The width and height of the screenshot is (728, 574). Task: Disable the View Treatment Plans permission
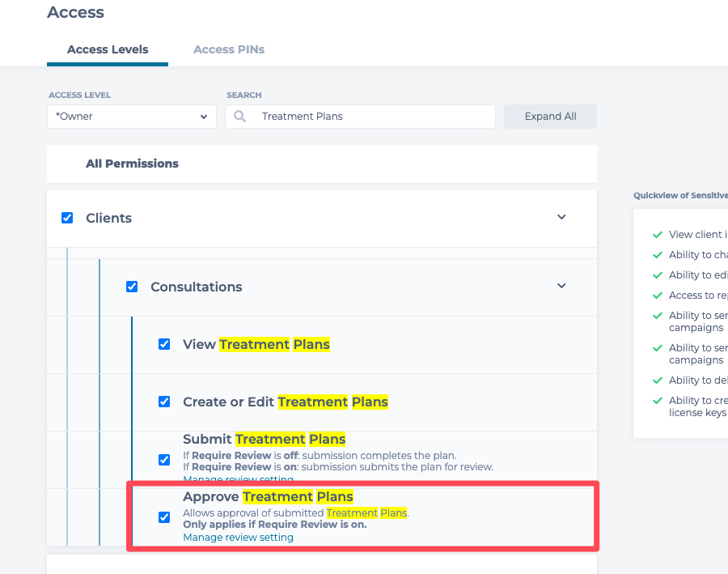pyautogui.click(x=164, y=344)
